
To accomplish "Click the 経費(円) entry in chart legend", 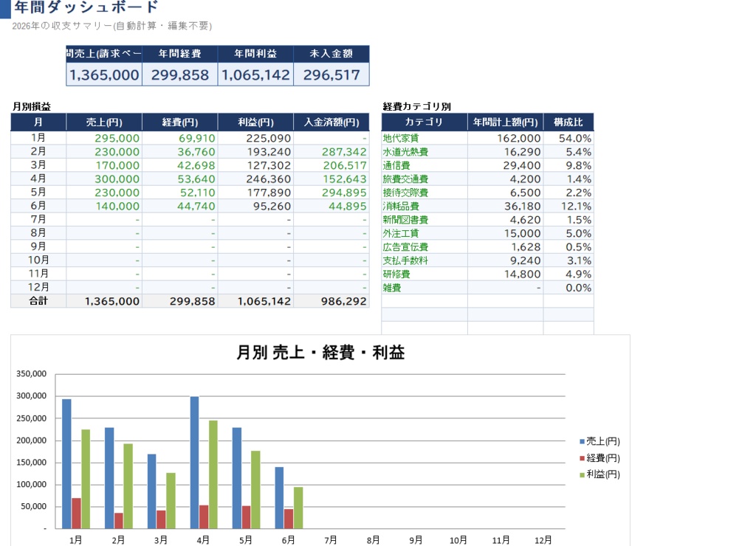I will pos(599,457).
